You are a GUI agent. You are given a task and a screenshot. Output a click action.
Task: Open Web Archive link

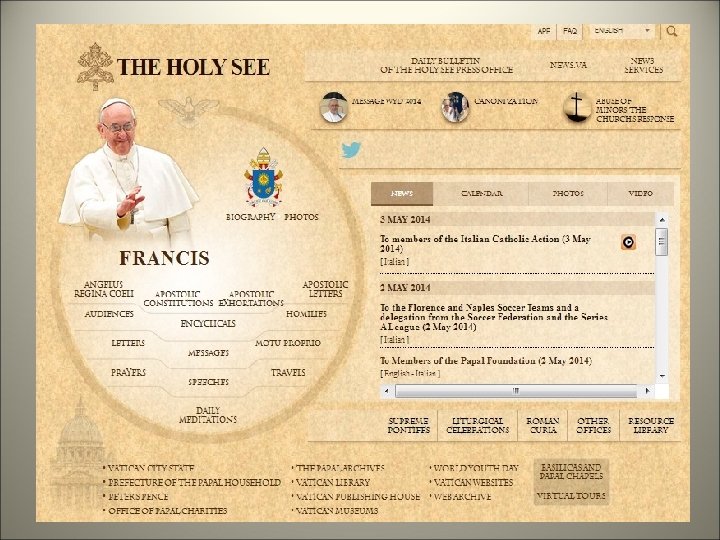tap(462, 497)
